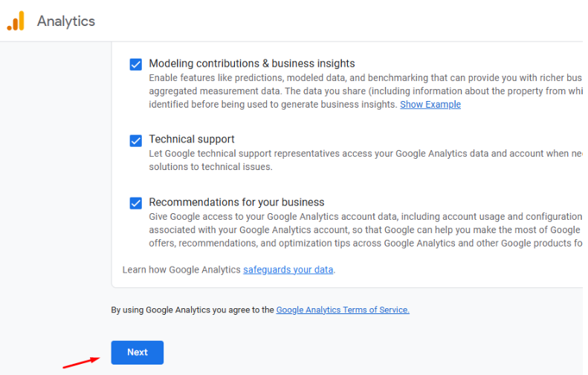
Task: Click the orange Google Analytics logo icon
Action: [16, 21]
